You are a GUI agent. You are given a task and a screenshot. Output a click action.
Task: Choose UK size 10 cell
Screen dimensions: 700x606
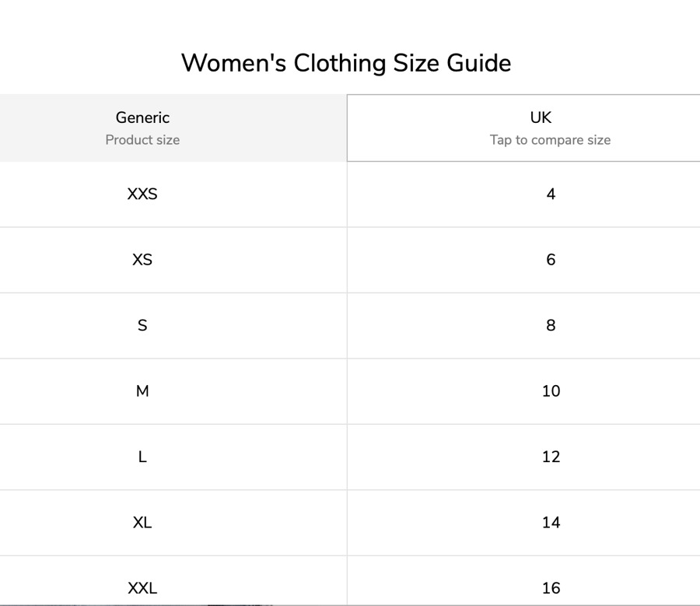[x=551, y=391]
